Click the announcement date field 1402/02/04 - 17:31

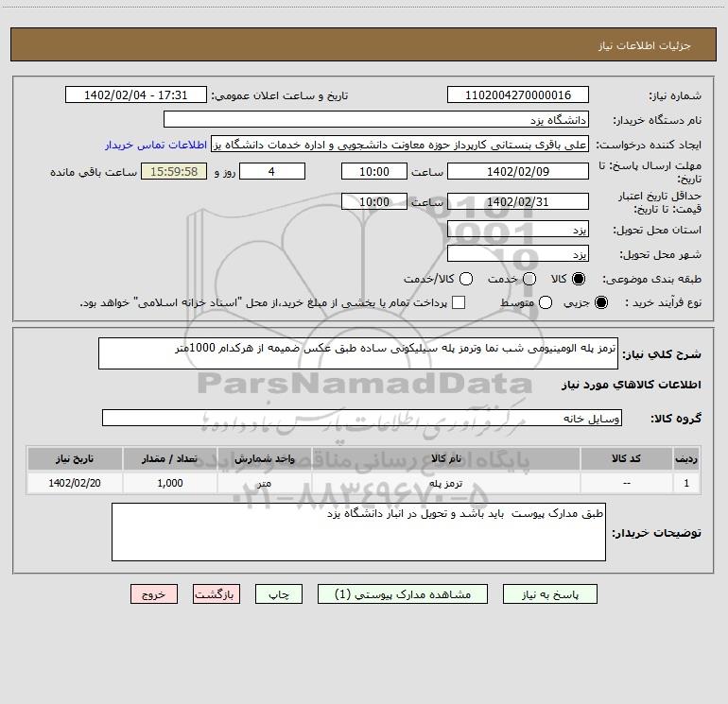click(135, 94)
